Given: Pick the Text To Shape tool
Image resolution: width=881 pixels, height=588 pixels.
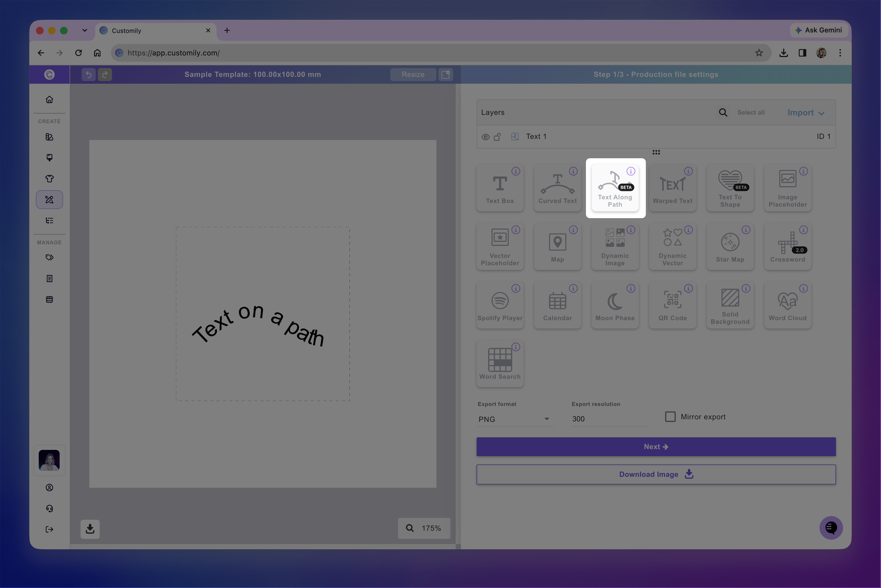Looking at the screenshot, I should click(x=730, y=188).
